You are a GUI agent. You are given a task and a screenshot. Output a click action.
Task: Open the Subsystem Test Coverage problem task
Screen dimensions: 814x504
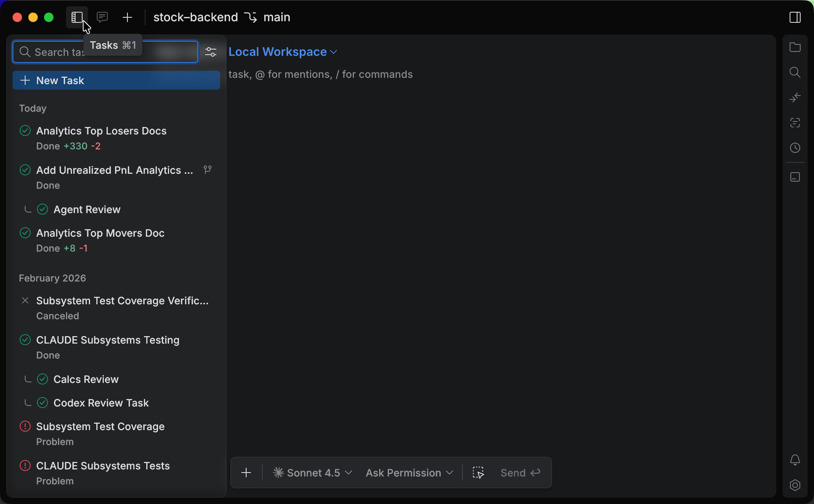[100, 427]
